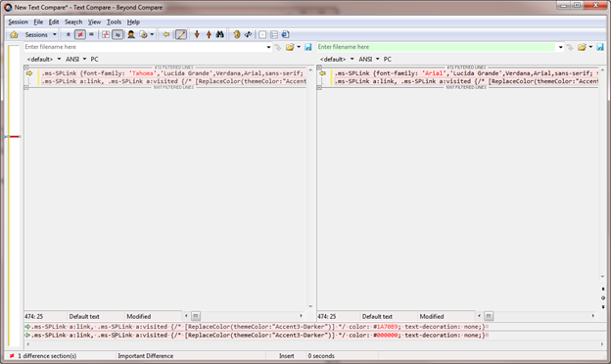Click the Swap Sides ear-shaped icon
Viewport: 611px width, 364px height.
click(237, 34)
